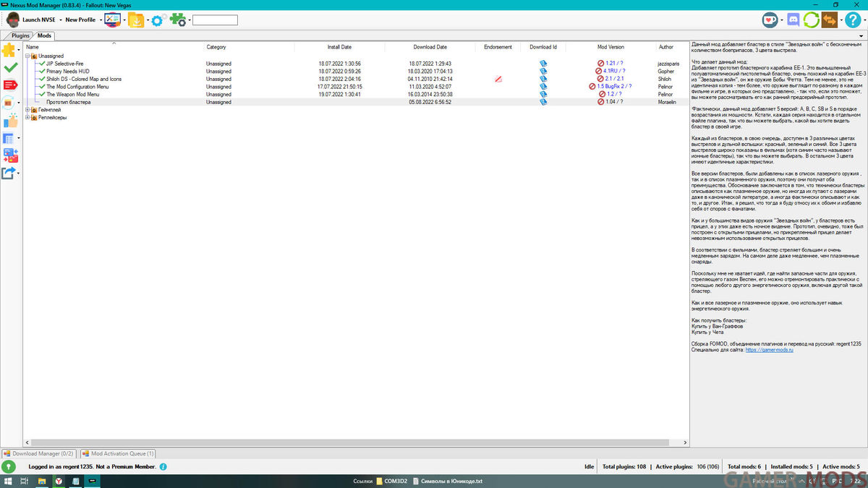Open the New Profile dropdown arrow
This screenshot has width=868, height=488.
coord(101,20)
